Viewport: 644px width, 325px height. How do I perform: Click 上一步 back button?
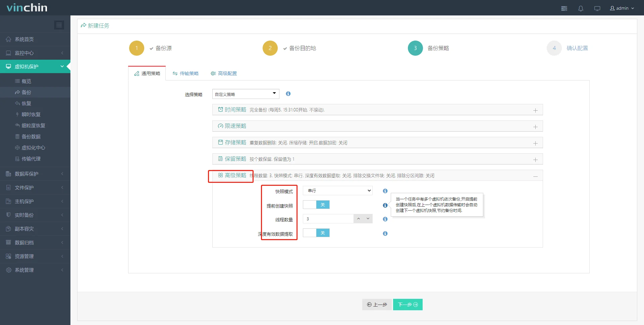click(377, 305)
